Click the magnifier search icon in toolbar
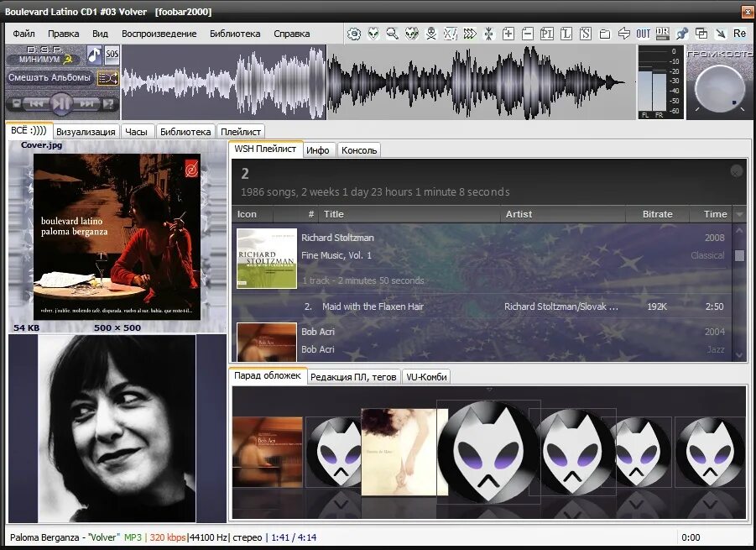The width and height of the screenshot is (756, 550). (x=393, y=34)
